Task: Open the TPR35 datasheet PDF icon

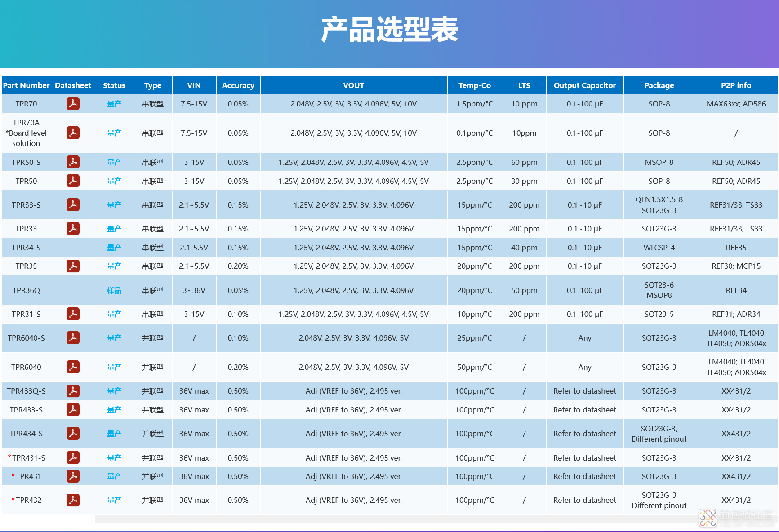Action: tap(73, 266)
